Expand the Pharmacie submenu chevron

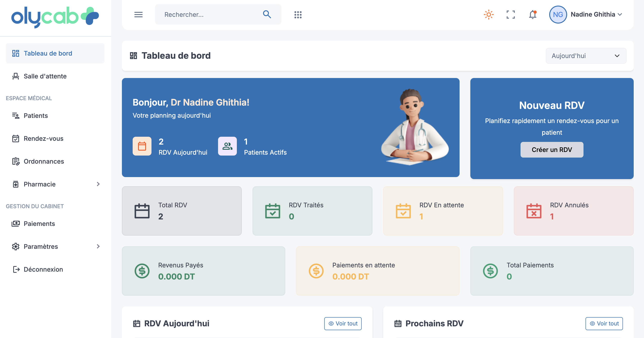(x=98, y=184)
